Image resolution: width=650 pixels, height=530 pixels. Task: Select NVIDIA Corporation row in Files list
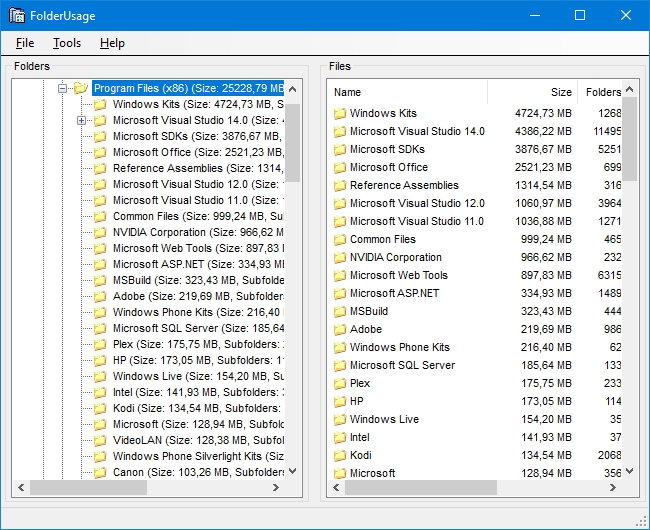tap(475, 257)
